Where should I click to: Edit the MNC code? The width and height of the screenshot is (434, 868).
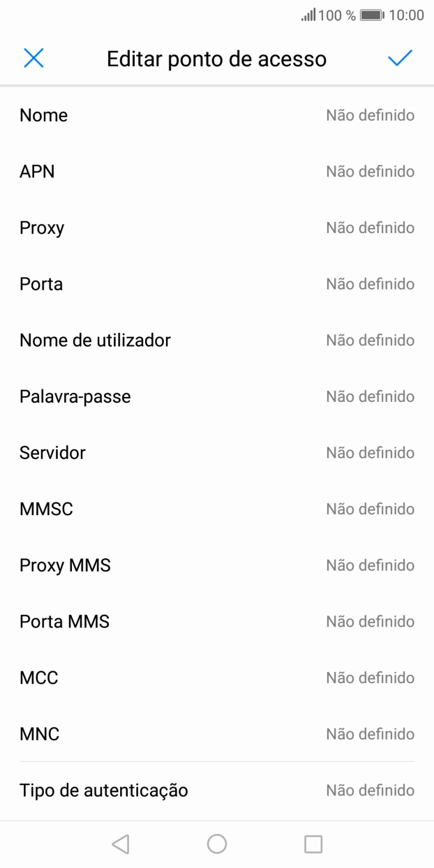click(217, 734)
